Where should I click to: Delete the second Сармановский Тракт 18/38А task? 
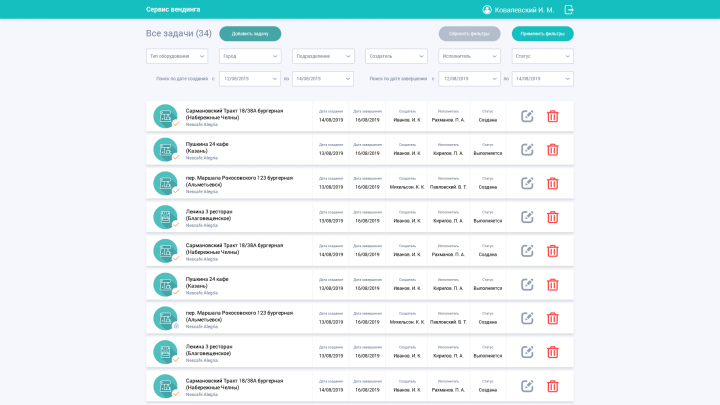tap(552, 251)
